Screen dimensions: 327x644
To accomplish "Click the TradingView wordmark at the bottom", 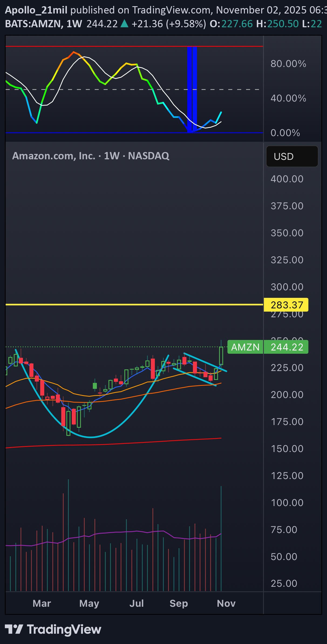I will click(64, 629).
